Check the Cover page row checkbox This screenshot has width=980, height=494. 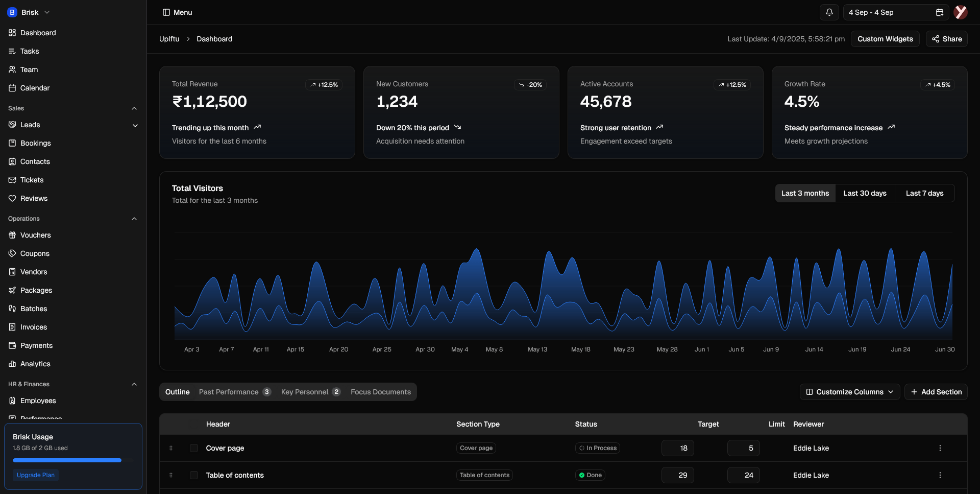[194, 448]
